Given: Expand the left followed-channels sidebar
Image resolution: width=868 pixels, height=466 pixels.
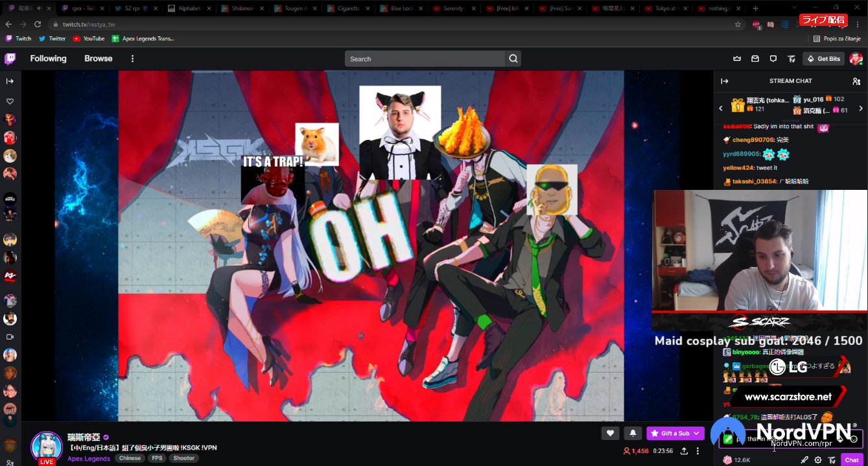Looking at the screenshot, I should (10, 81).
